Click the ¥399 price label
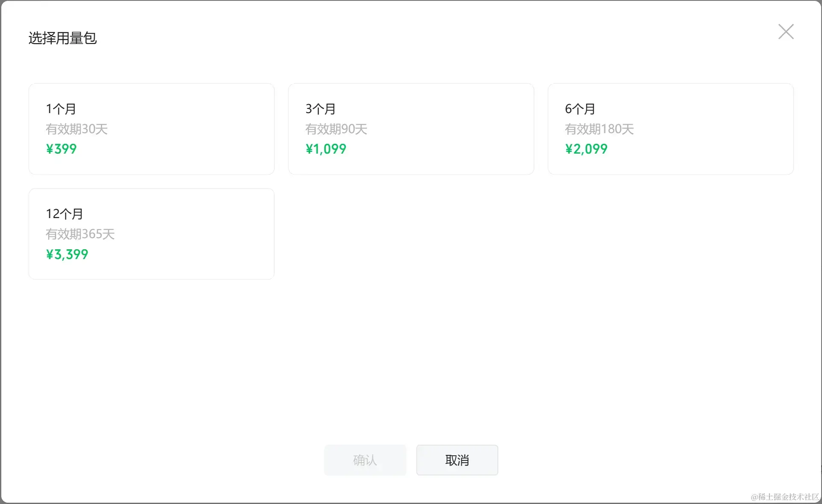The image size is (822, 504). pos(61,149)
